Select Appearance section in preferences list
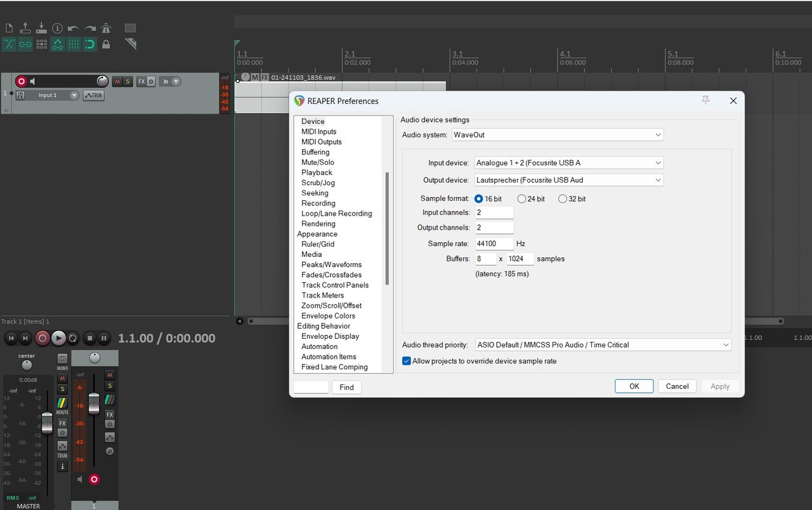This screenshot has width=812, height=510. point(317,233)
